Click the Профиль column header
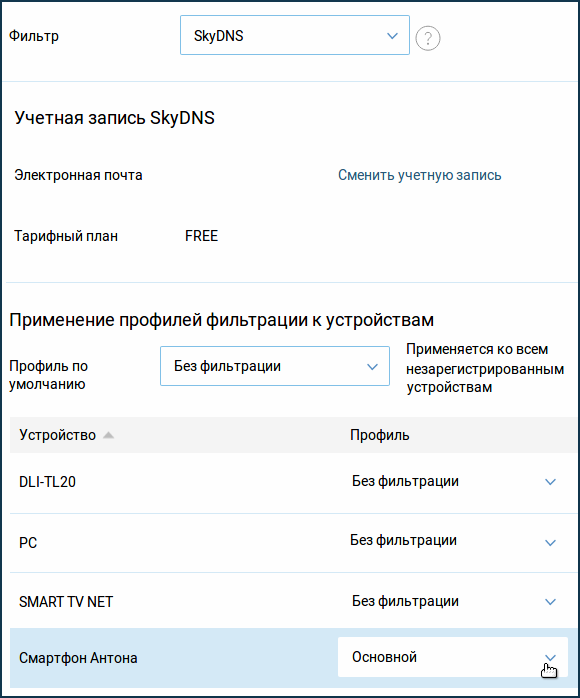The height and width of the screenshot is (698, 580). (380, 435)
